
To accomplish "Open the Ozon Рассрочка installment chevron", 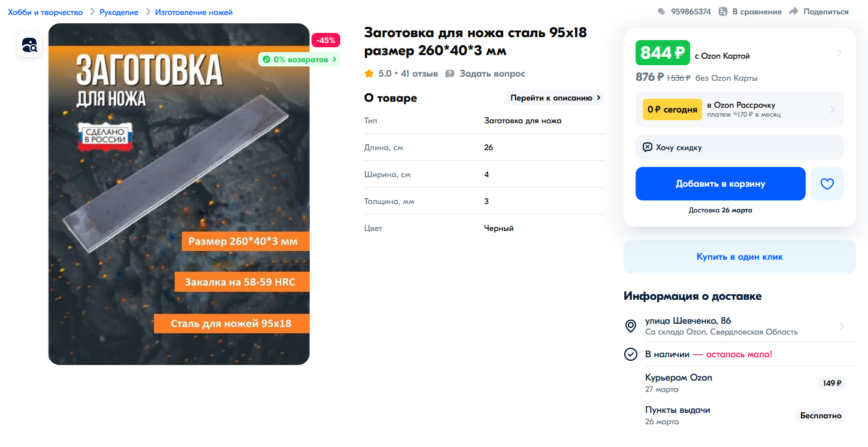I will coord(832,110).
